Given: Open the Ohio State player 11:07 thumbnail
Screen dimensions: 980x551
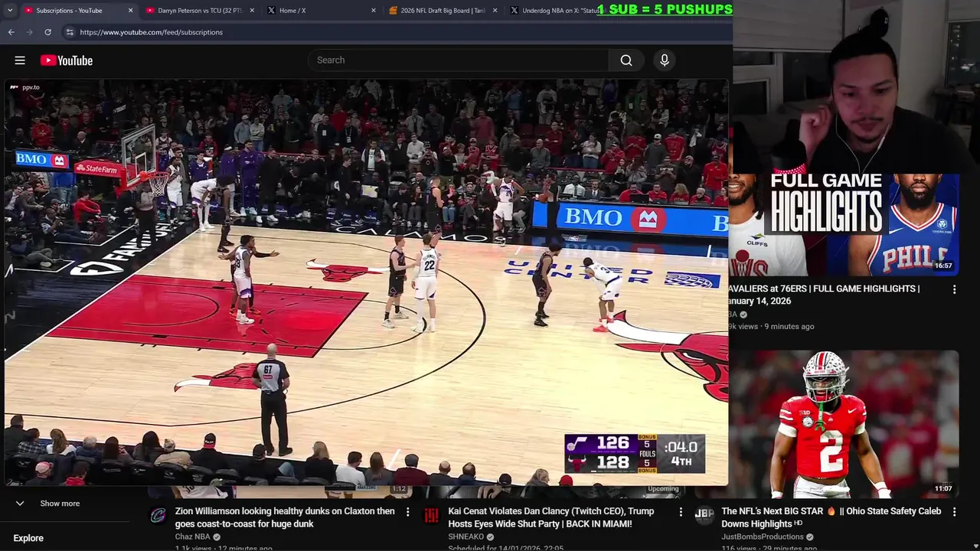Looking at the screenshot, I should point(844,424).
